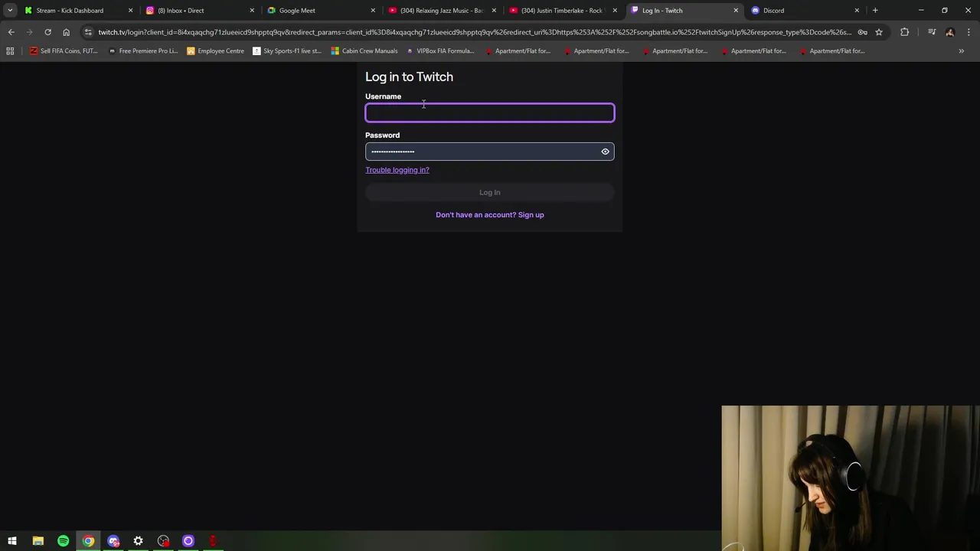This screenshot has height=551, width=980.
Task: Close the Google Meet tab
Action: (373, 11)
